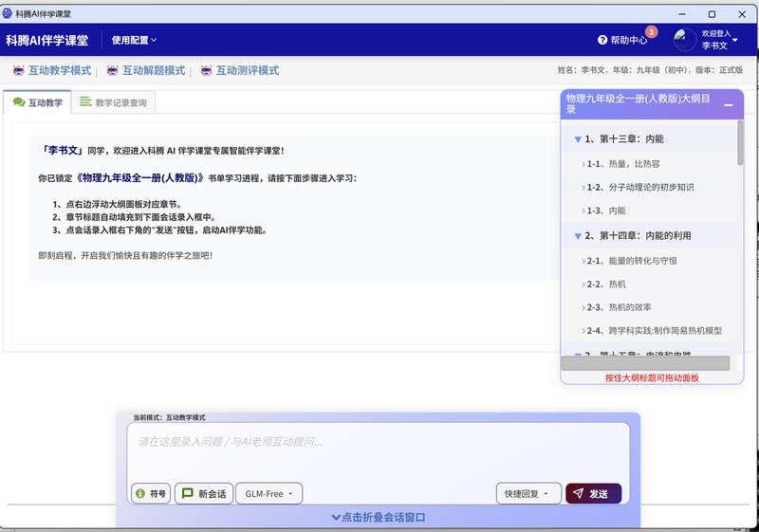Click the user avatar picture
The width and height of the screenshot is (759, 532).
pyautogui.click(x=685, y=40)
